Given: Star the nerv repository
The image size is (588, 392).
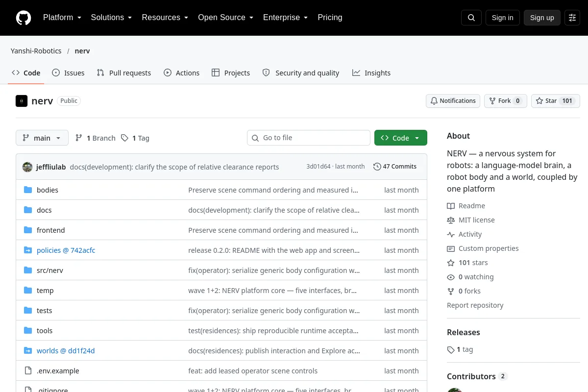Looking at the screenshot, I should point(556,101).
